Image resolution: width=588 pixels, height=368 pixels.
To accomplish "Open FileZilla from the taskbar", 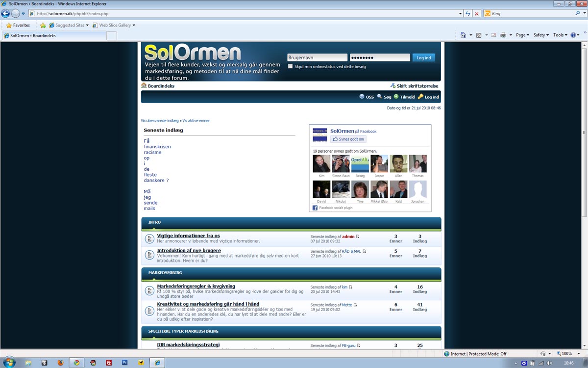I will pos(109,363).
